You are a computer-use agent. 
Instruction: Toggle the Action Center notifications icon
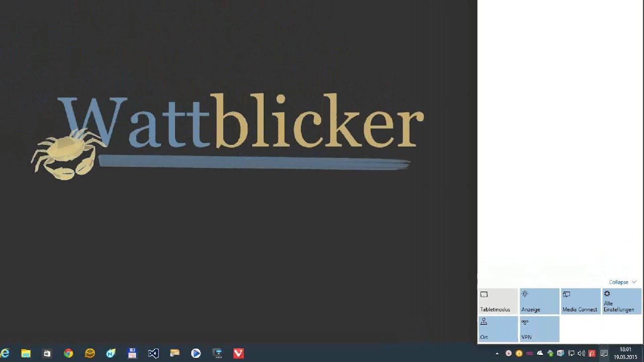604,353
